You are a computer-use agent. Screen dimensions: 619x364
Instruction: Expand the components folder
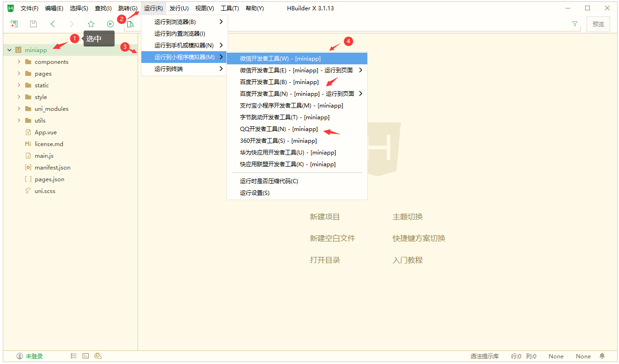[19, 62]
